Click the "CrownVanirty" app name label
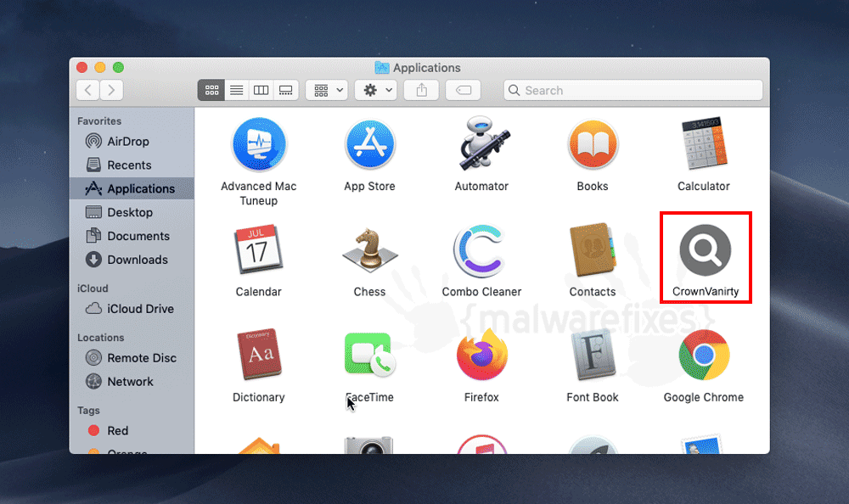Image resolution: width=849 pixels, height=504 pixels. click(x=706, y=291)
